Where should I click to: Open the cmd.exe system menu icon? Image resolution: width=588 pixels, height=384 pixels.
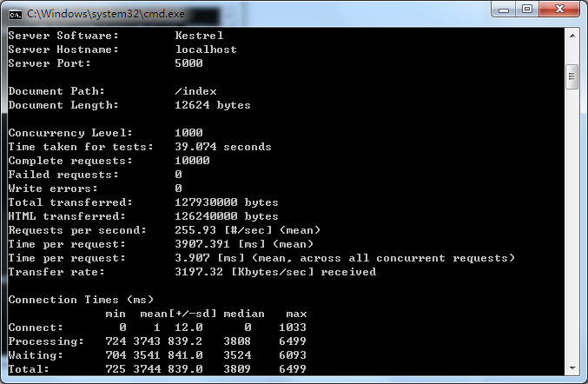click(16, 15)
